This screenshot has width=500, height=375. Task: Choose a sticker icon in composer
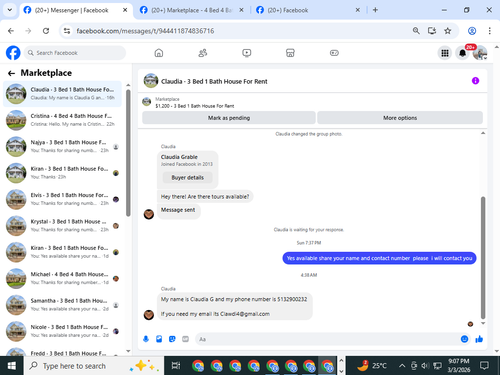[x=172, y=339]
